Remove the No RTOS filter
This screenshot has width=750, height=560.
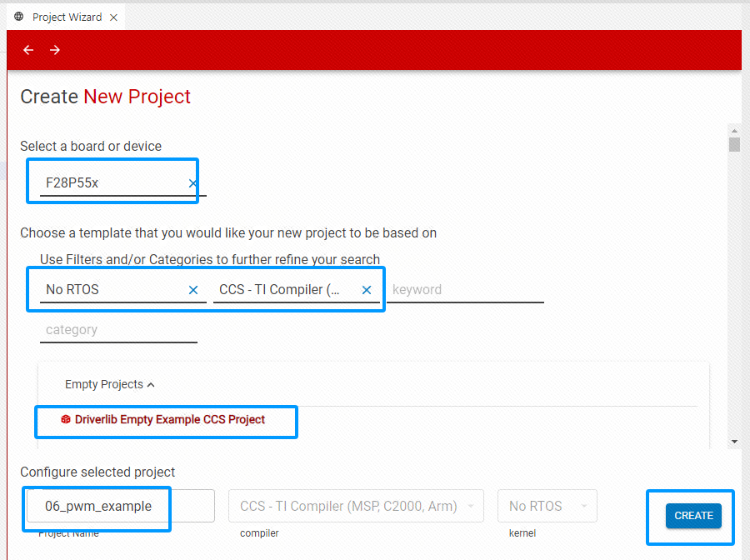[x=193, y=290]
